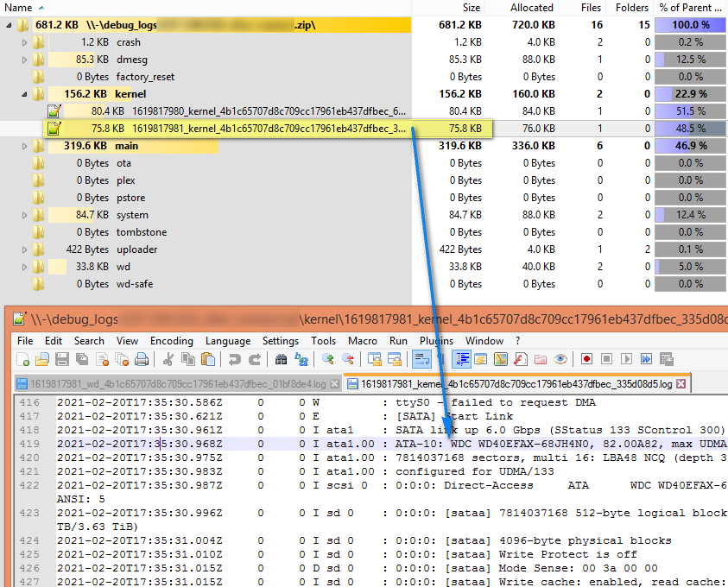The width and height of the screenshot is (728, 587).
Task: Click the Paste clipboard icon
Action: [x=208, y=359]
